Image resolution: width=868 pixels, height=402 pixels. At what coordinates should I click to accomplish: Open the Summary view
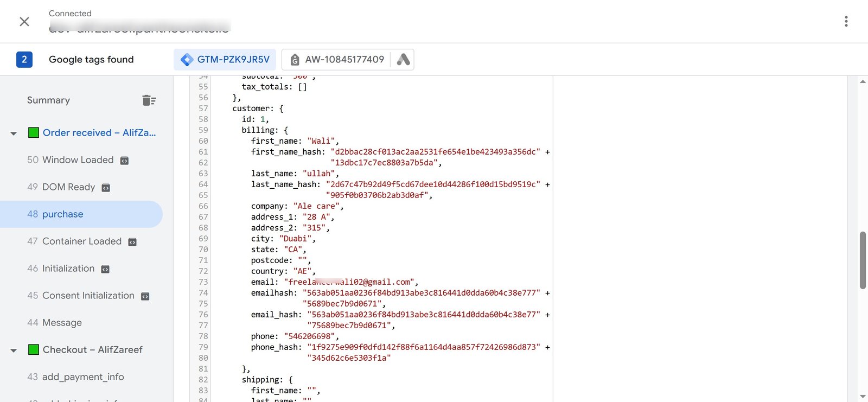(48, 100)
